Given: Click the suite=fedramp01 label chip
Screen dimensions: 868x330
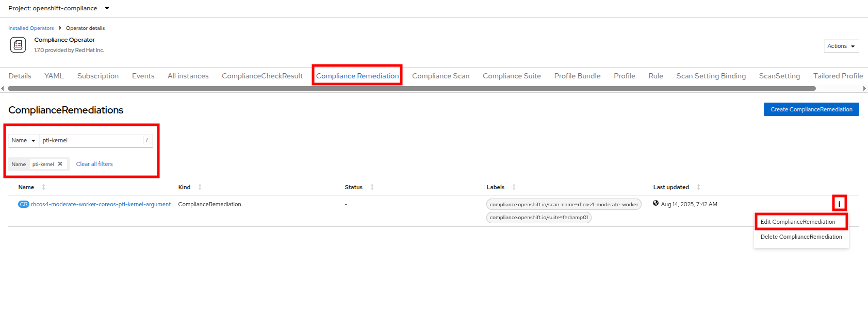Looking at the screenshot, I should [539, 218].
